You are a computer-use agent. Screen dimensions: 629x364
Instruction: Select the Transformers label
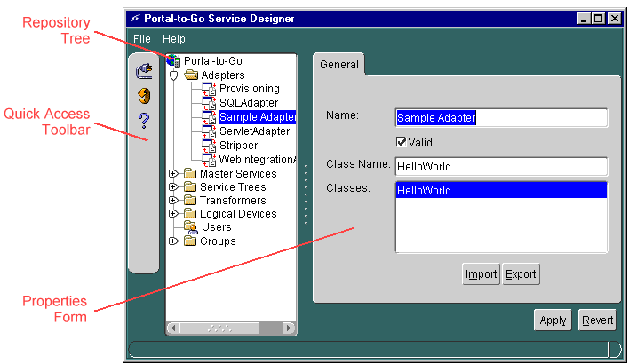coord(233,200)
